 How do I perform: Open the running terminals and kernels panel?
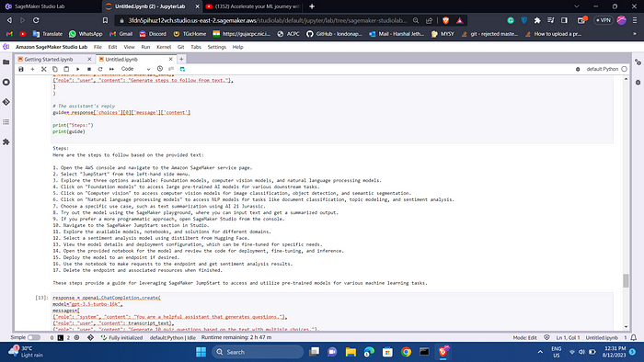(x=6, y=83)
